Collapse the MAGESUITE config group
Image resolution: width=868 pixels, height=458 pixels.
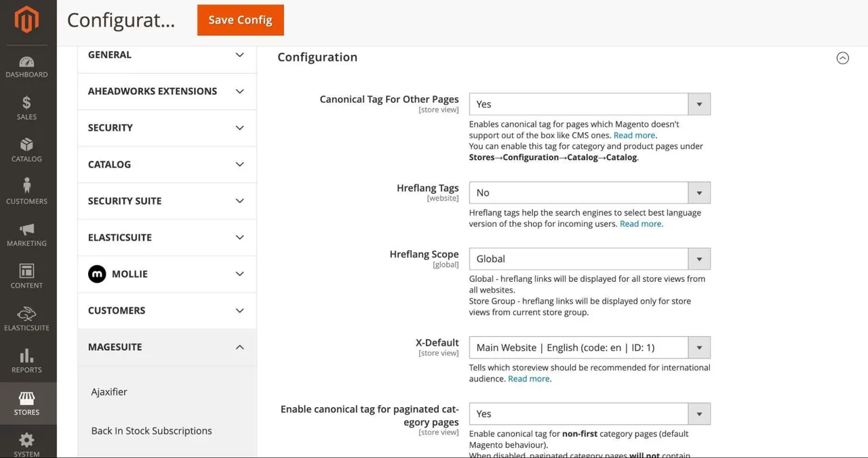[167, 347]
